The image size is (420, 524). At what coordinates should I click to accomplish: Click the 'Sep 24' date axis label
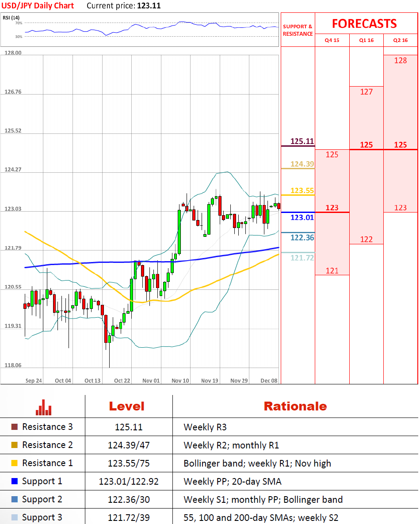pyautogui.click(x=34, y=381)
